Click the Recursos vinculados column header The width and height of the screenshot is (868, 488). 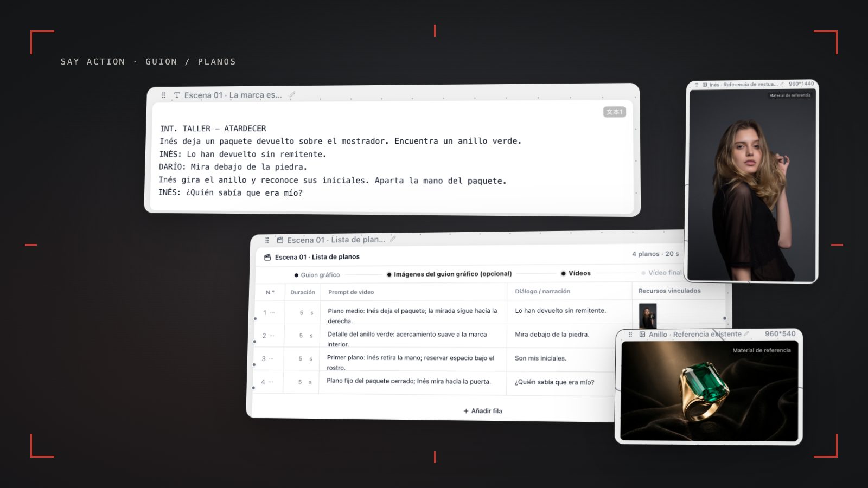point(669,291)
